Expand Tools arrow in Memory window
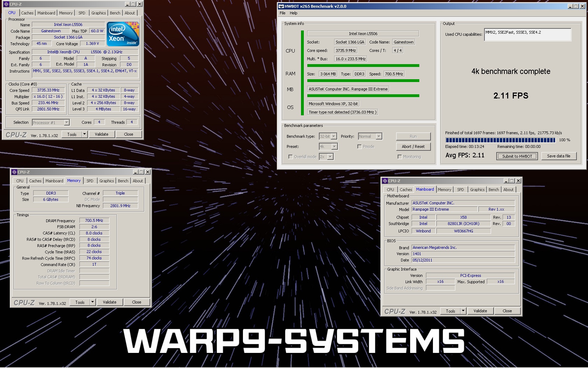 tap(92, 302)
